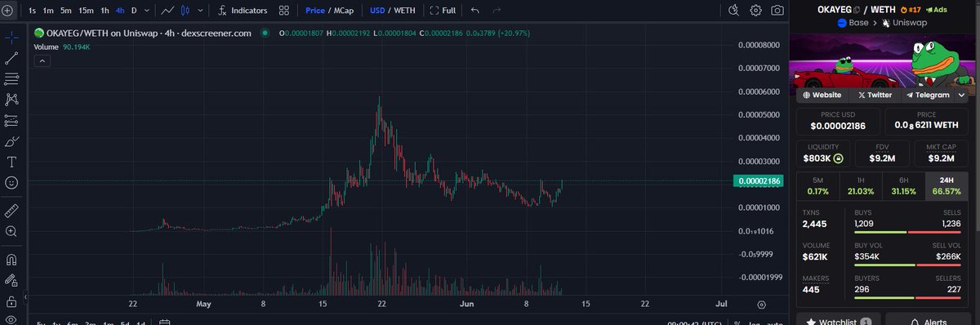Set the interval to D
Screen dimensions: 980x325
tap(134, 11)
